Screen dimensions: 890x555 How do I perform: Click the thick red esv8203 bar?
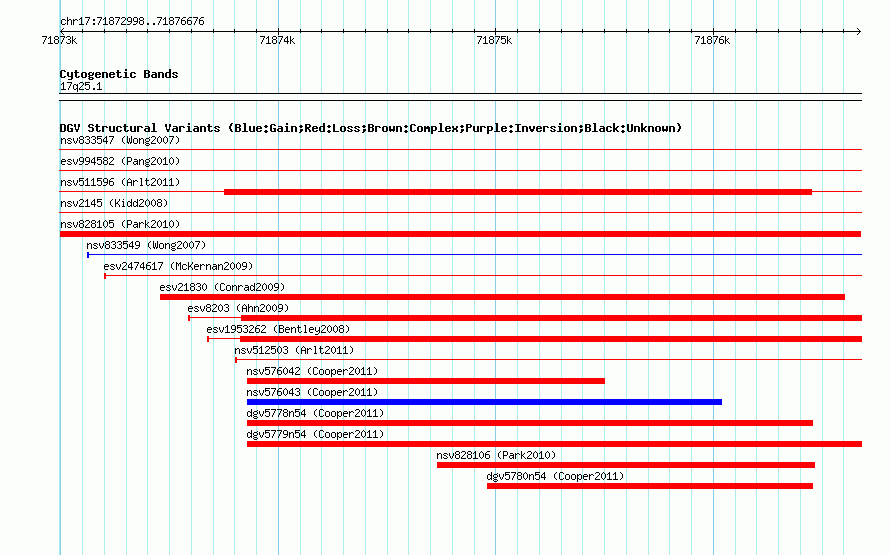point(551,318)
